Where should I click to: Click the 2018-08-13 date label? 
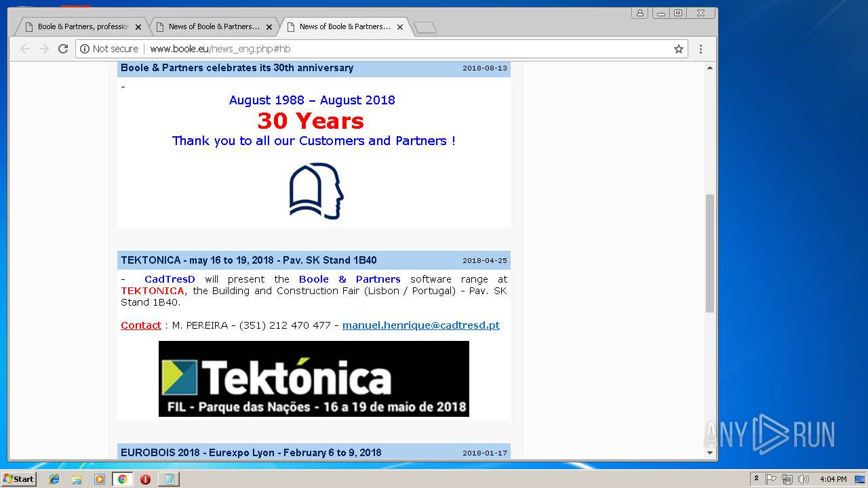[x=485, y=68]
